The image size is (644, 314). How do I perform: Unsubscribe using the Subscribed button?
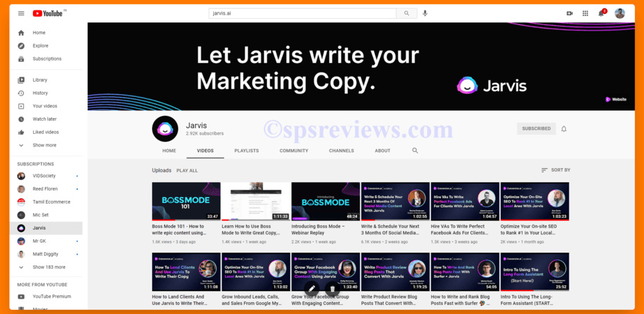536,128
